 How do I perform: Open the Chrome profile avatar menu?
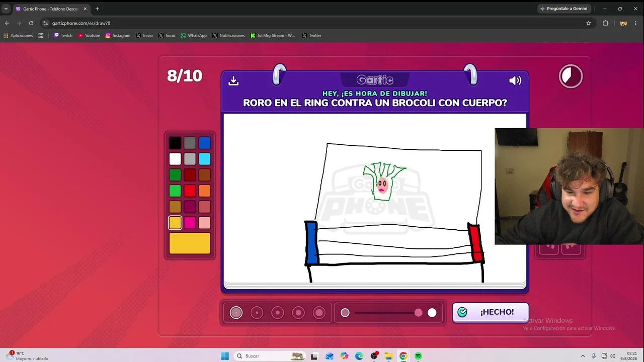623,23
